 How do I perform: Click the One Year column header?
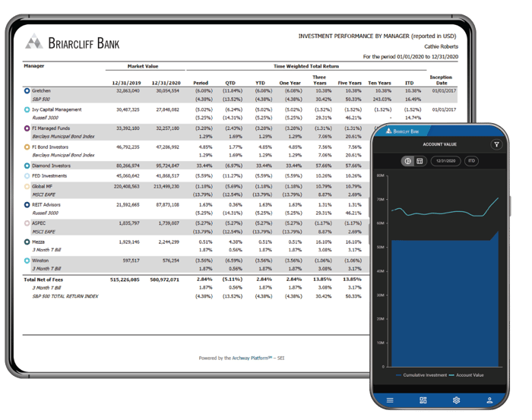pos(290,83)
